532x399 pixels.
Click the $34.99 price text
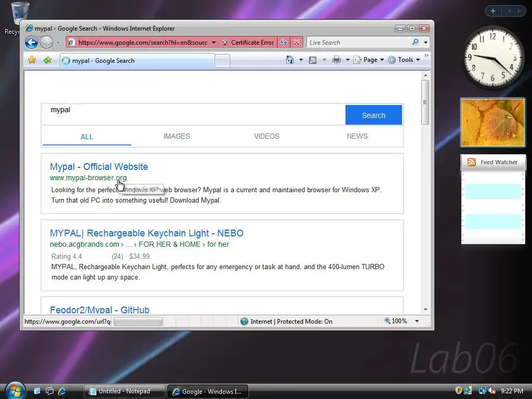[x=139, y=257]
